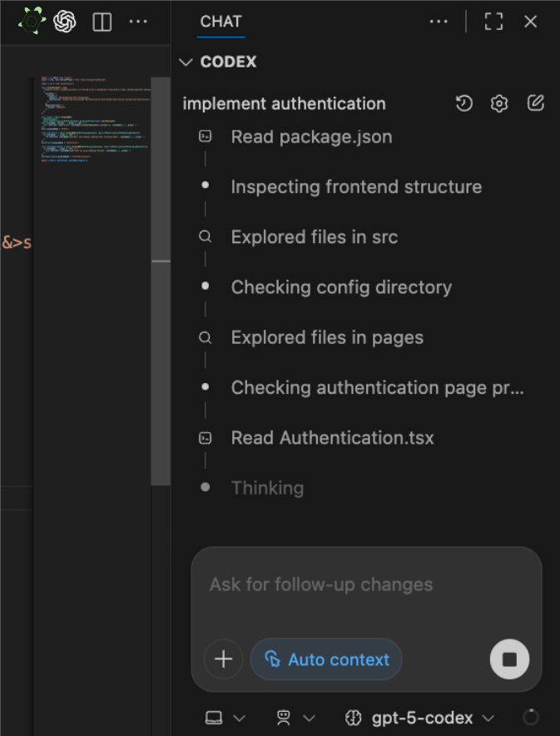Click the plus button to add attachment
This screenshot has height=736, width=560.
(223, 659)
